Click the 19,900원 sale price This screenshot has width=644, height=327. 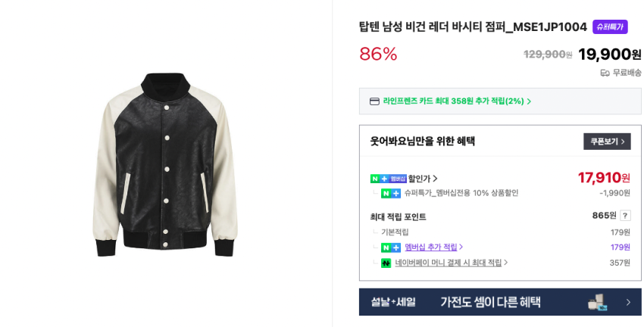[x=609, y=54]
